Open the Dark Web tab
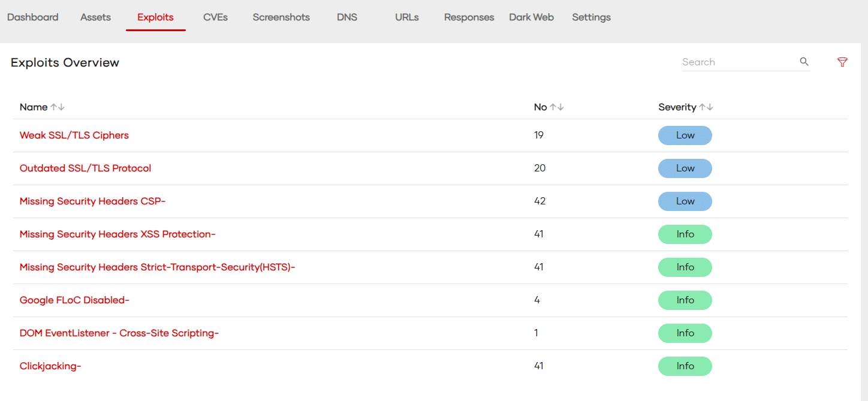The width and height of the screenshot is (868, 401). (531, 17)
